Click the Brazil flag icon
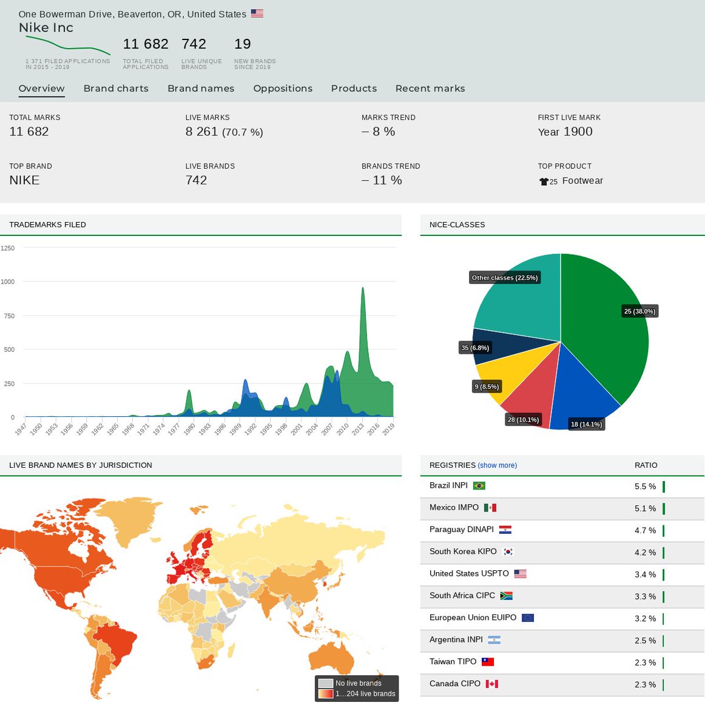 point(479,486)
